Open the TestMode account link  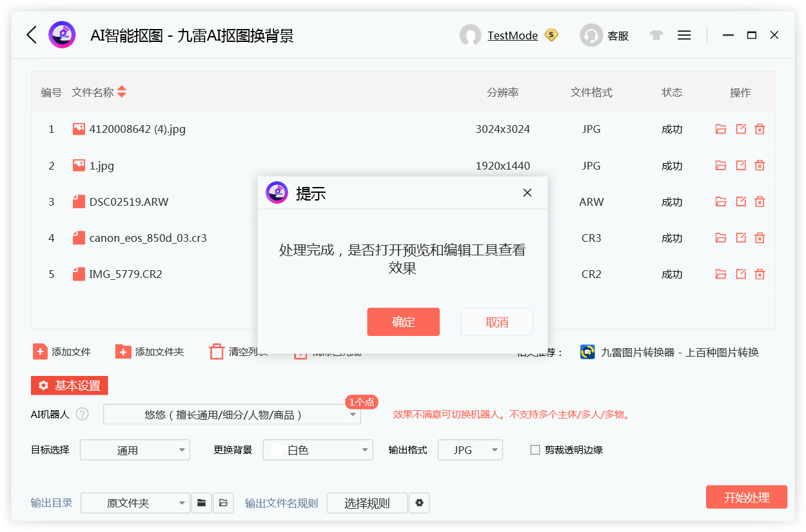[513, 35]
